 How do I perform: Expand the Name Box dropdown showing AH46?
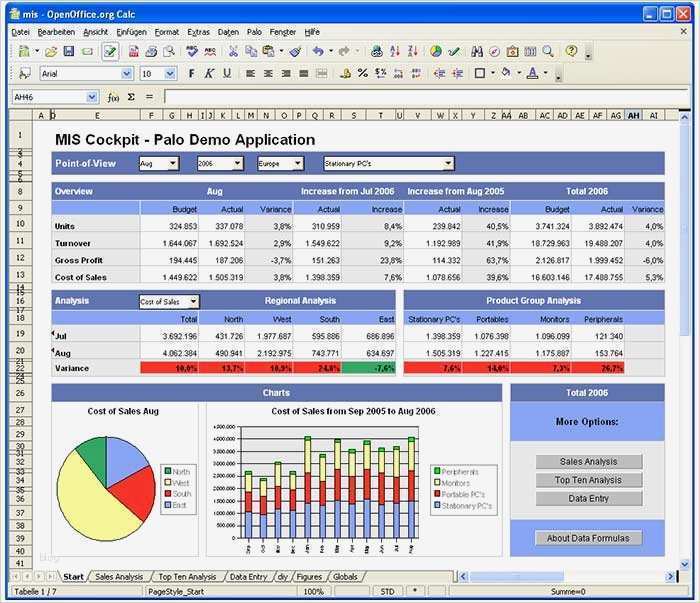(x=92, y=97)
